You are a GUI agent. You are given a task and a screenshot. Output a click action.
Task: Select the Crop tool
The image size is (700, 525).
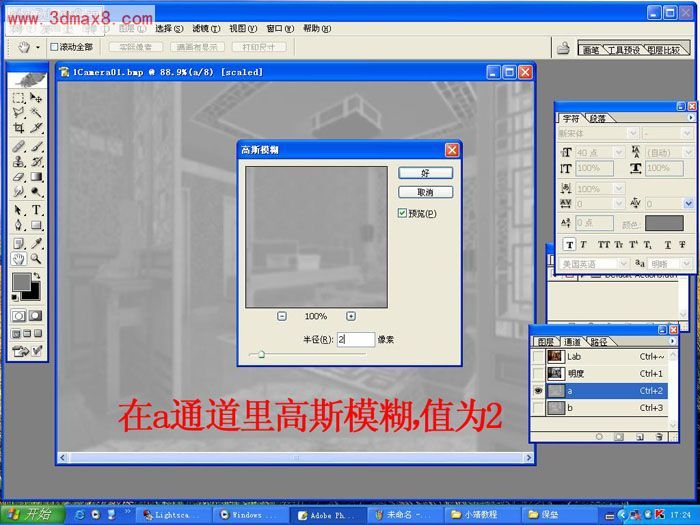pyautogui.click(x=18, y=128)
